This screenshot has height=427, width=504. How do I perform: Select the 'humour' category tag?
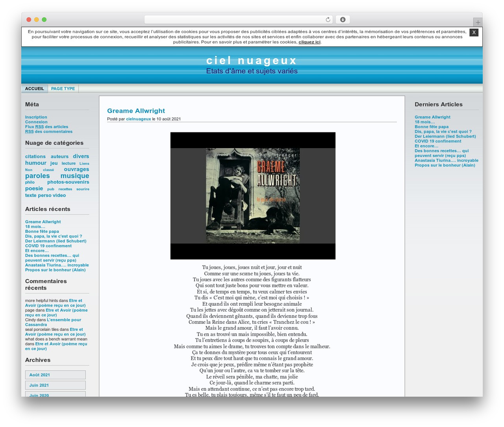[x=36, y=163]
